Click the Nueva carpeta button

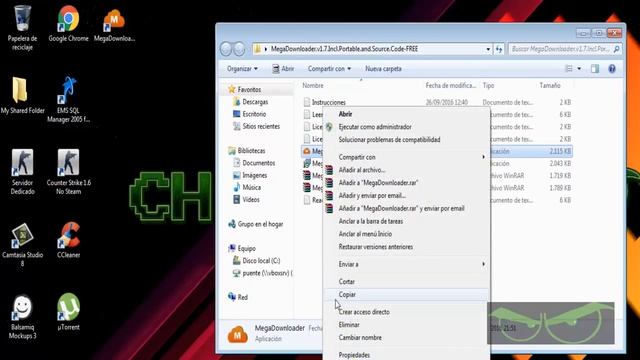[383, 69]
